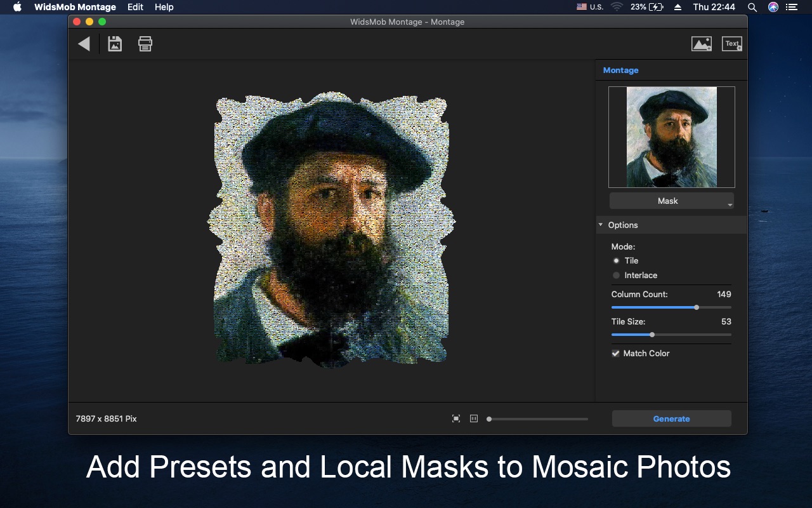
Task: Click the Generate button
Action: tap(671, 418)
